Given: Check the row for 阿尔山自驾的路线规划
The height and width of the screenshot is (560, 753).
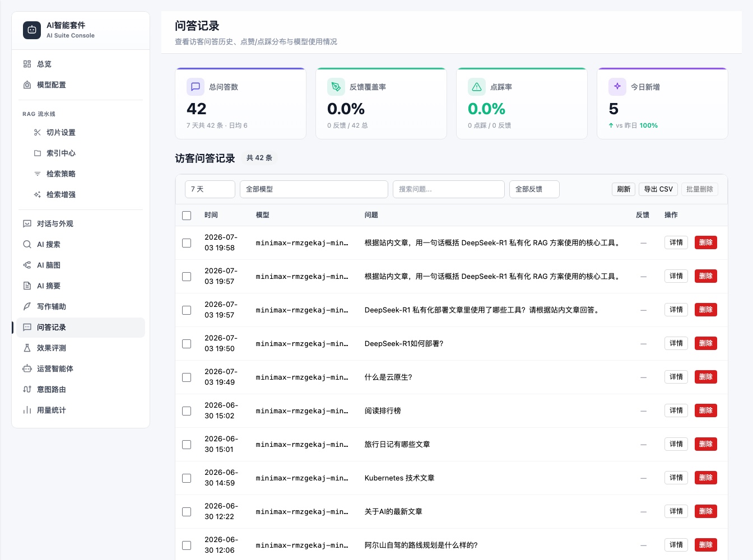Looking at the screenshot, I should (x=187, y=545).
